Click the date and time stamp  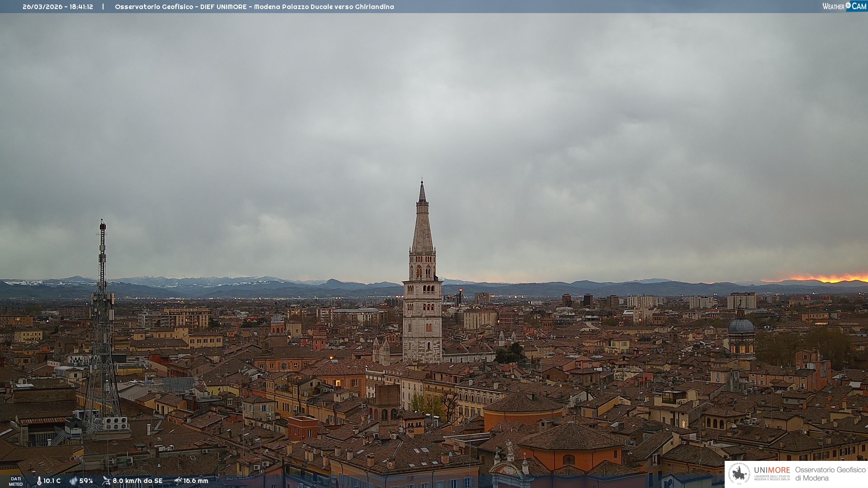58,7
